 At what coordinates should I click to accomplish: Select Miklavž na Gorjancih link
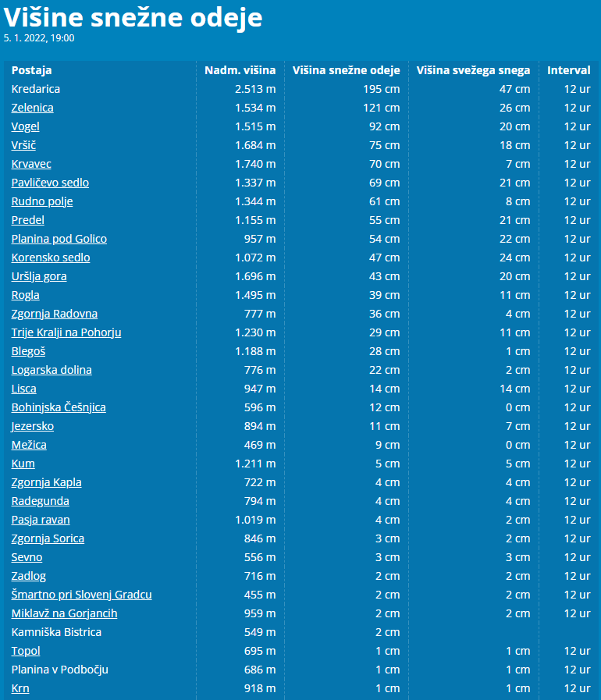tap(64, 613)
